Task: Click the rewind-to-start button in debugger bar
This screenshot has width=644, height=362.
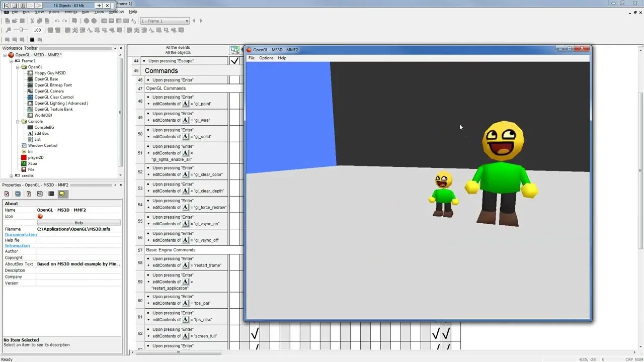Action: point(7,6)
